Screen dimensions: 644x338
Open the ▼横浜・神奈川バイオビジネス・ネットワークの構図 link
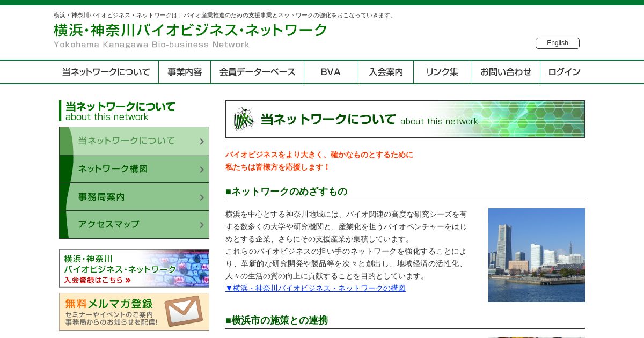[316, 288]
